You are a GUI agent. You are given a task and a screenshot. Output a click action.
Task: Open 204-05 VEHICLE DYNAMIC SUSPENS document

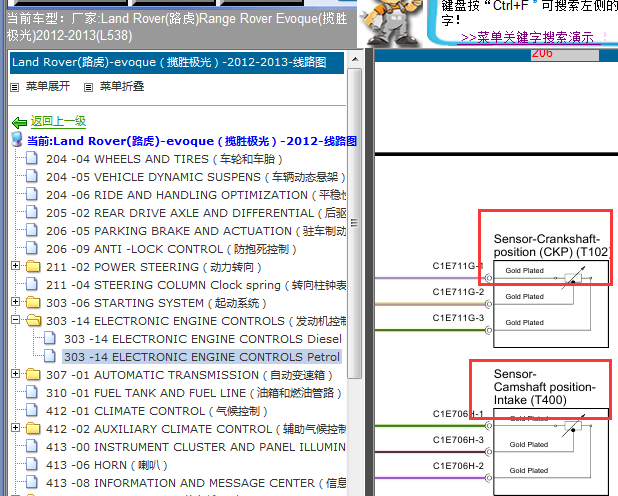point(195,177)
